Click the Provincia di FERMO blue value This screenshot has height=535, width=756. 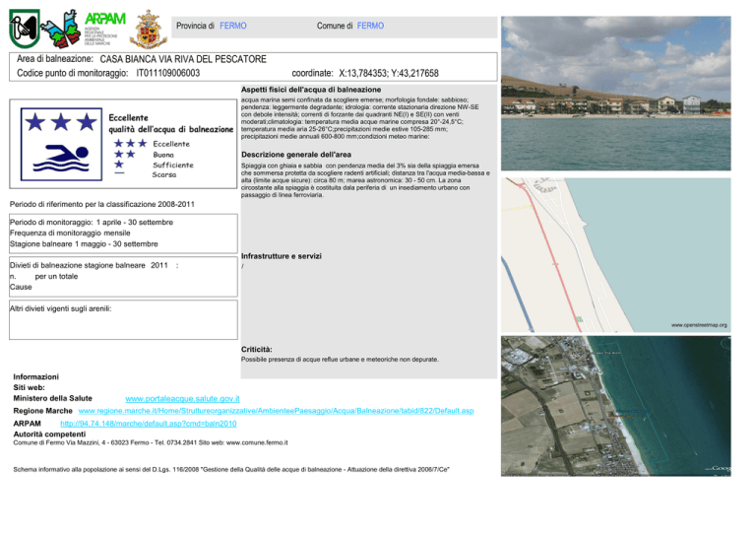[233, 26]
